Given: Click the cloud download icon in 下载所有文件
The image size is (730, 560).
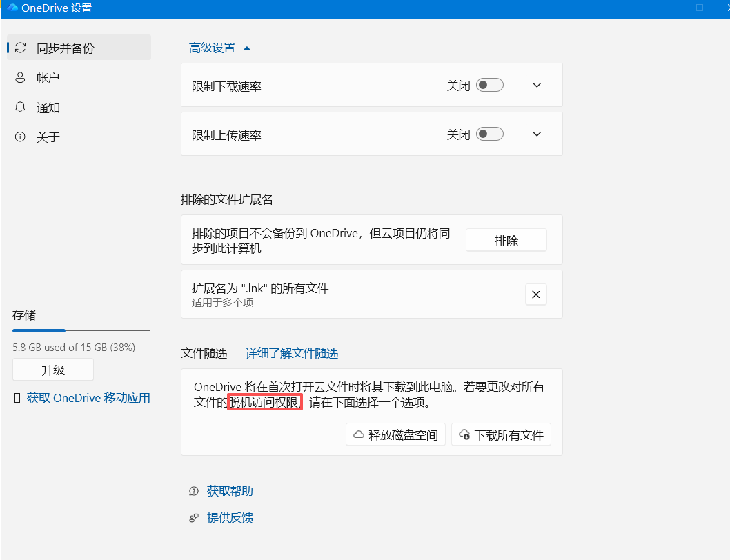Looking at the screenshot, I should [x=464, y=434].
